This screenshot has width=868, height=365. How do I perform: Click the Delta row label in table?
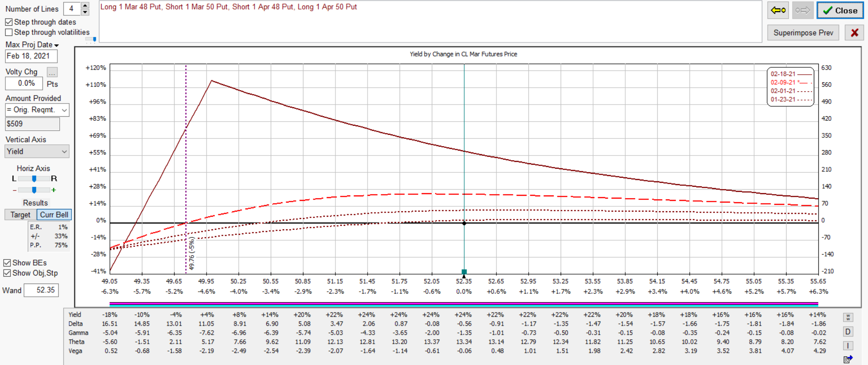coord(75,324)
